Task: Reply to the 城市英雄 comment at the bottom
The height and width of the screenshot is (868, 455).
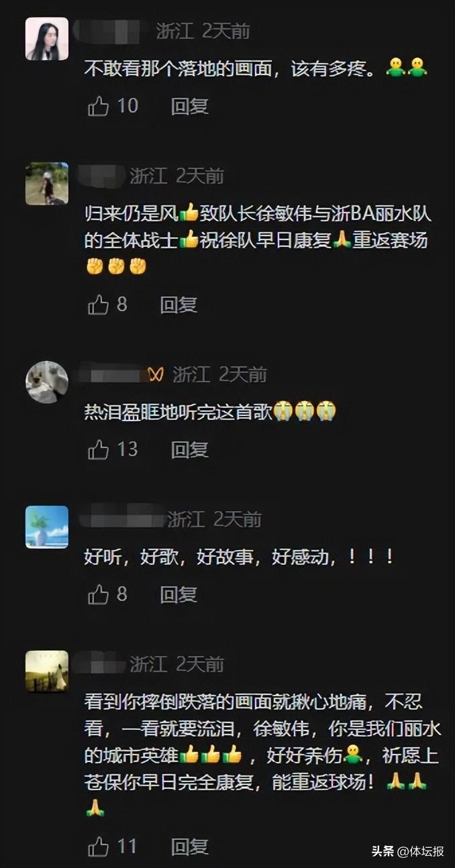Action: tap(189, 847)
